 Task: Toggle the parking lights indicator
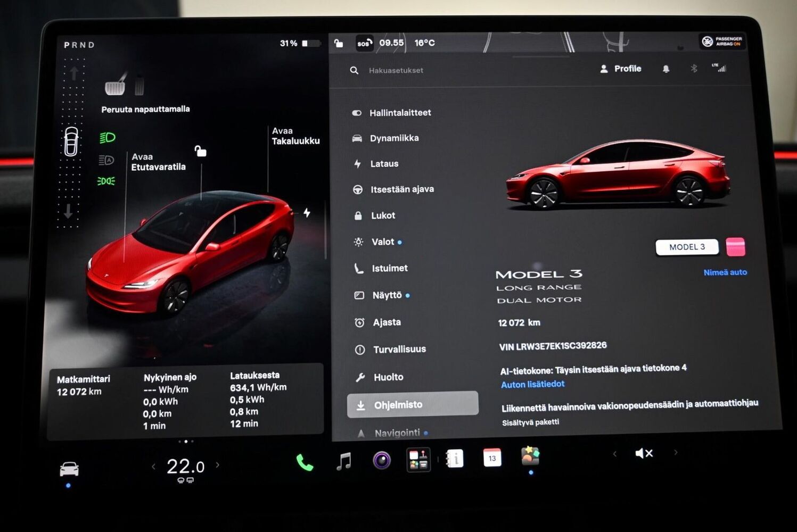click(106, 181)
